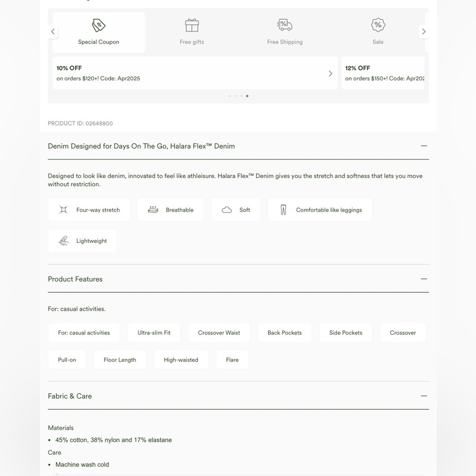Collapse the Halara Flex Denim section
Screen dimensions: 476x476
click(424, 146)
